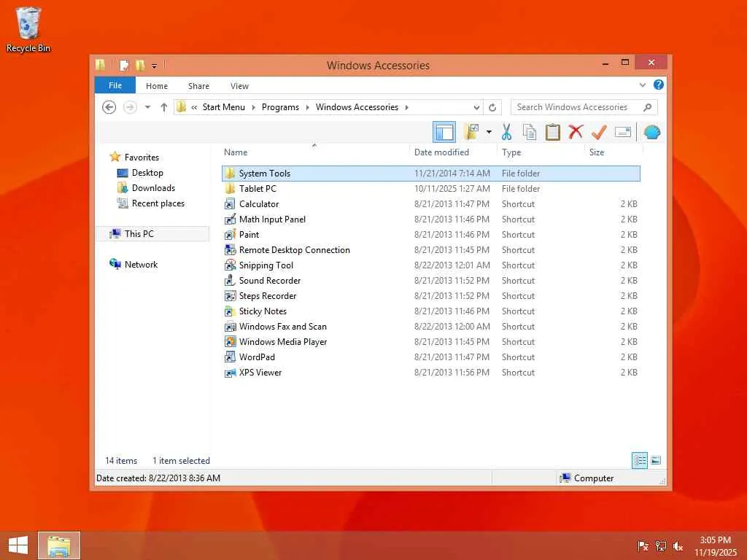Click the red X Delete icon

click(576, 132)
